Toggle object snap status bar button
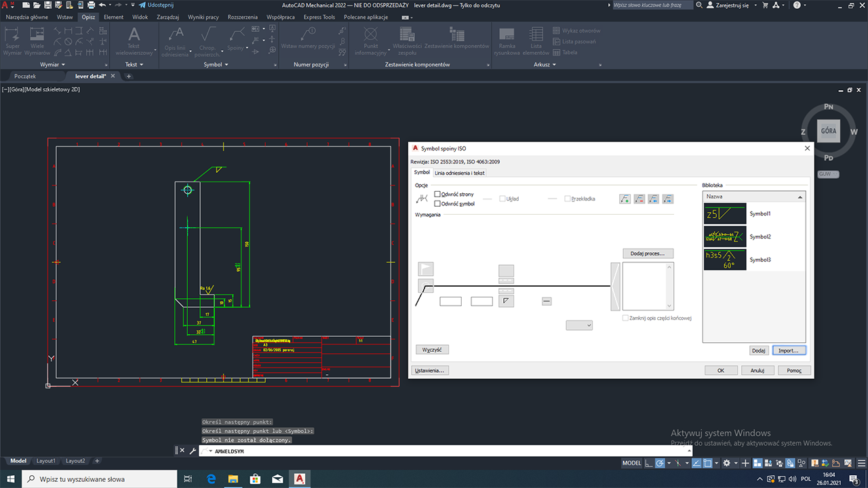 coord(707,463)
